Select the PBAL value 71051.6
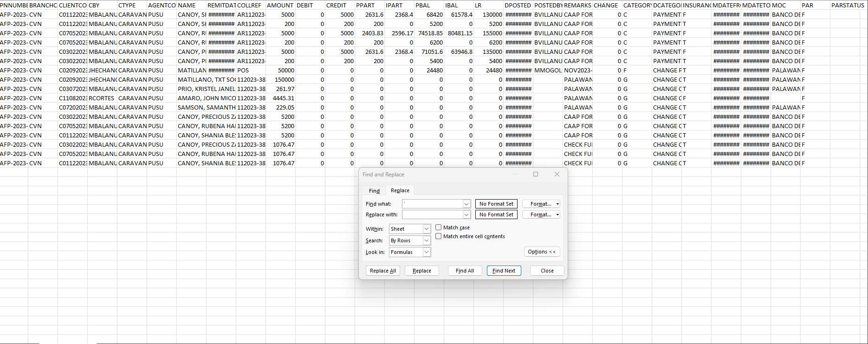 429,52
